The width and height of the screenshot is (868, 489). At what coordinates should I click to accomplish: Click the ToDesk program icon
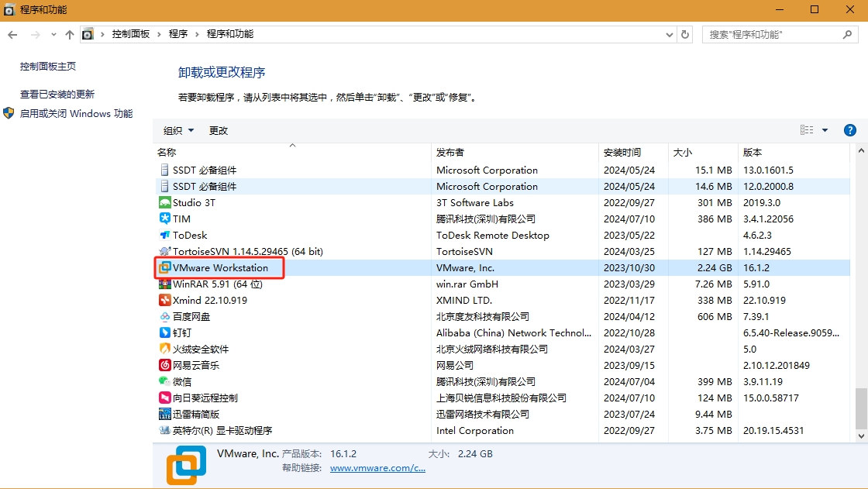pyautogui.click(x=164, y=235)
